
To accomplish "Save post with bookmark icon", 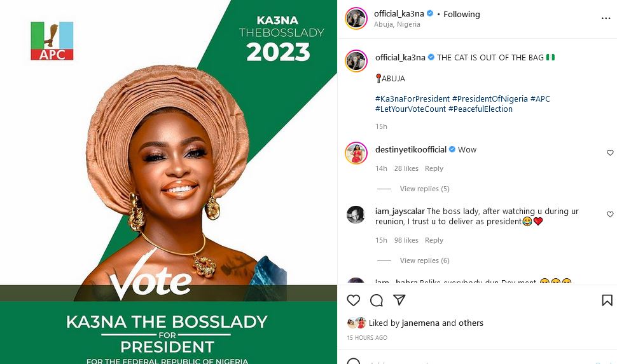I will [607, 300].
